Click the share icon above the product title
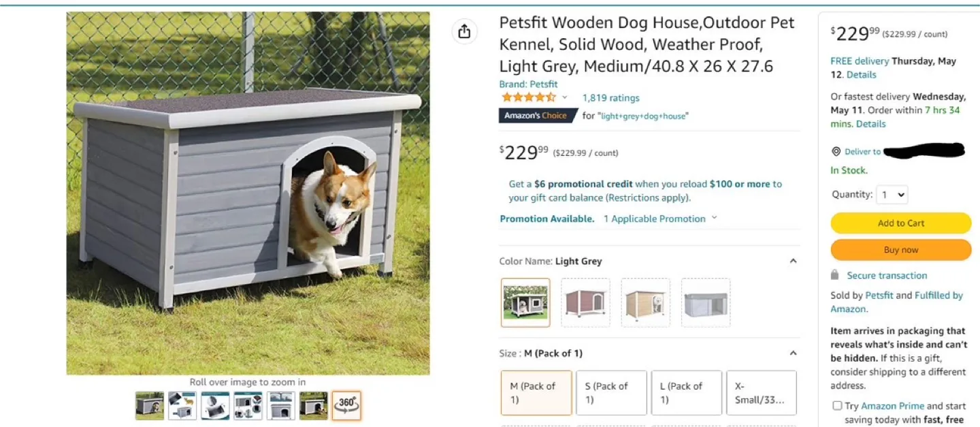Image resolution: width=980 pixels, height=427 pixels. (x=464, y=31)
